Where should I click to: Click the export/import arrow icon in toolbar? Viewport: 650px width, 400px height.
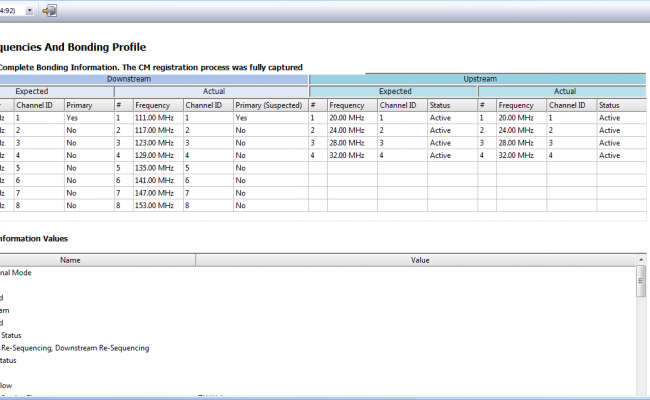point(50,10)
